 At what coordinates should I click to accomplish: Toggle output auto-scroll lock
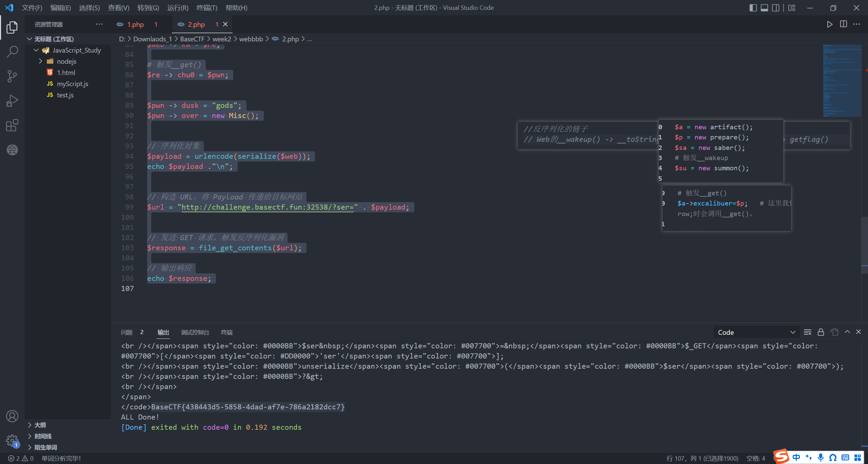(821, 332)
